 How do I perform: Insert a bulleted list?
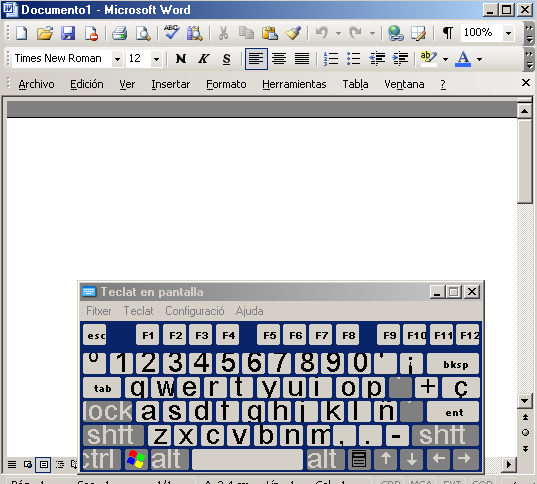[x=353, y=59]
